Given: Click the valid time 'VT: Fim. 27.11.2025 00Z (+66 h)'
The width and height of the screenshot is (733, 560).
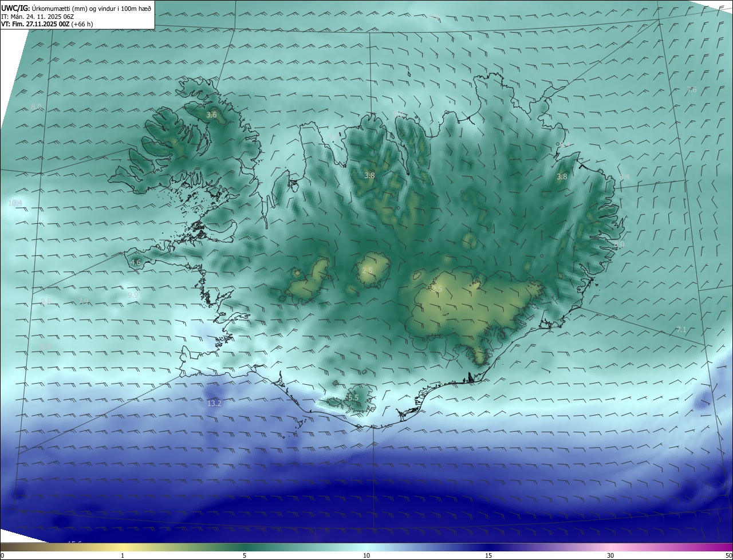Looking at the screenshot, I should [48, 25].
